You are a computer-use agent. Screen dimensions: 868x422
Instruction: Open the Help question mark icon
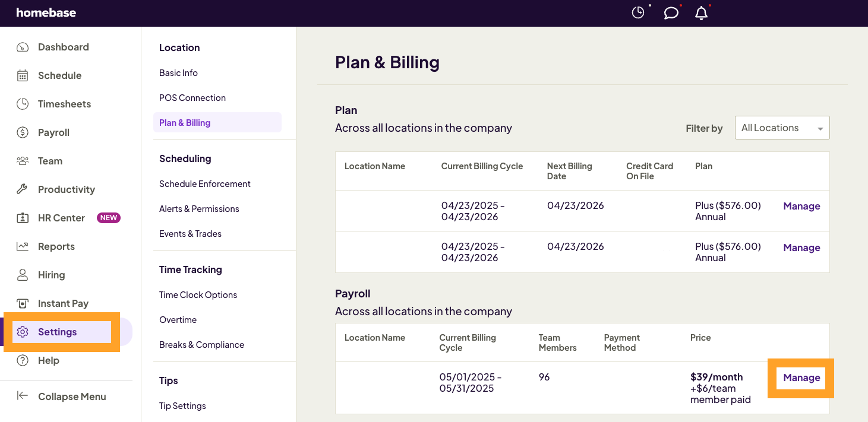pos(21,360)
